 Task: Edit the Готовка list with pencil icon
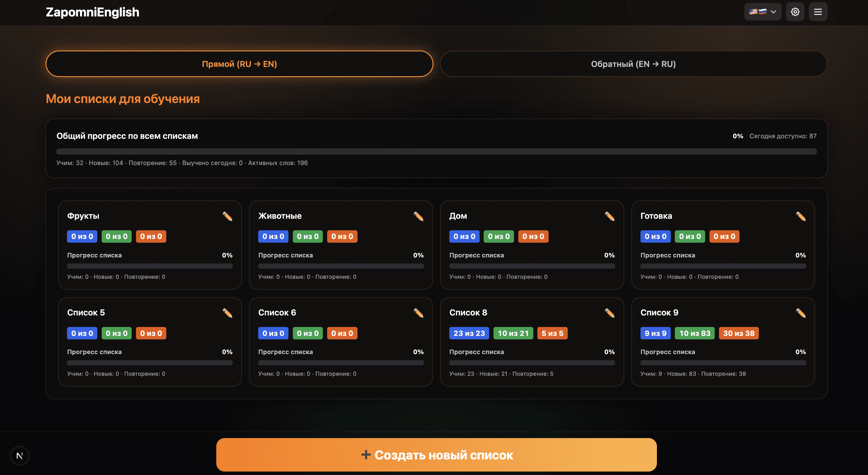click(x=801, y=216)
